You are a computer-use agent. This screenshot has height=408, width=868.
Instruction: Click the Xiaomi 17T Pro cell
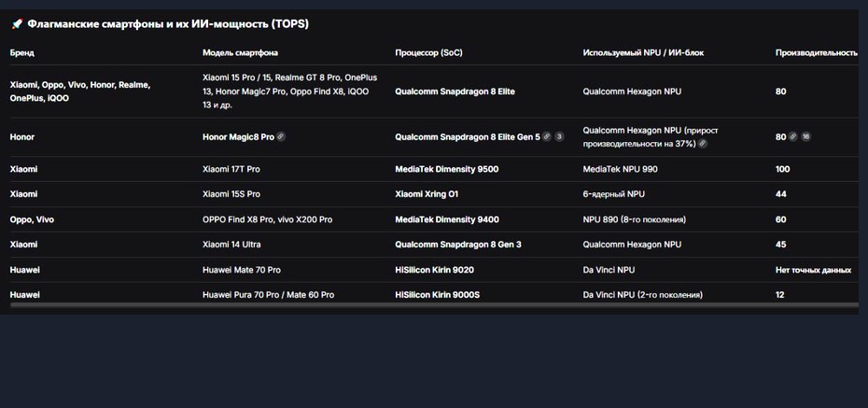click(231, 169)
